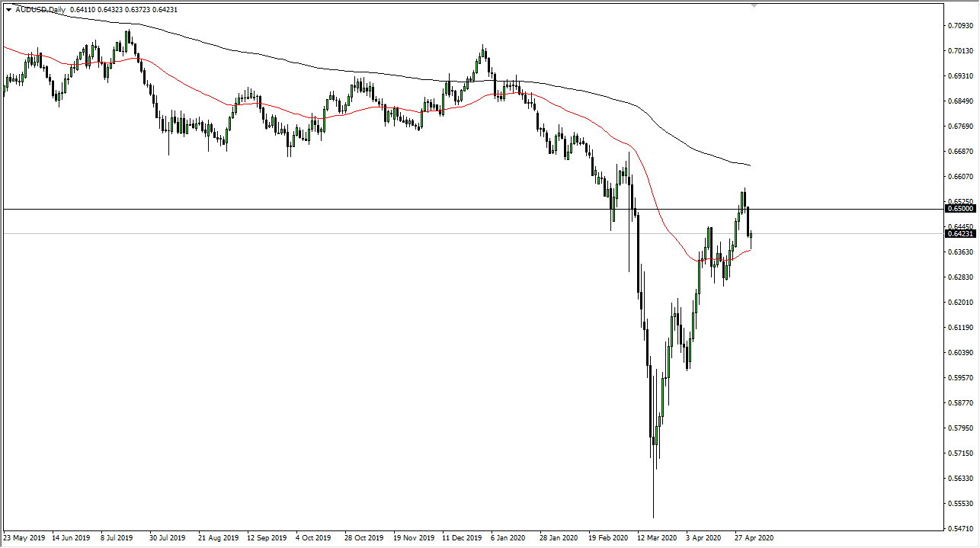Click the 0.55530 price scale label
This screenshot has width=980, height=548.
tap(960, 504)
